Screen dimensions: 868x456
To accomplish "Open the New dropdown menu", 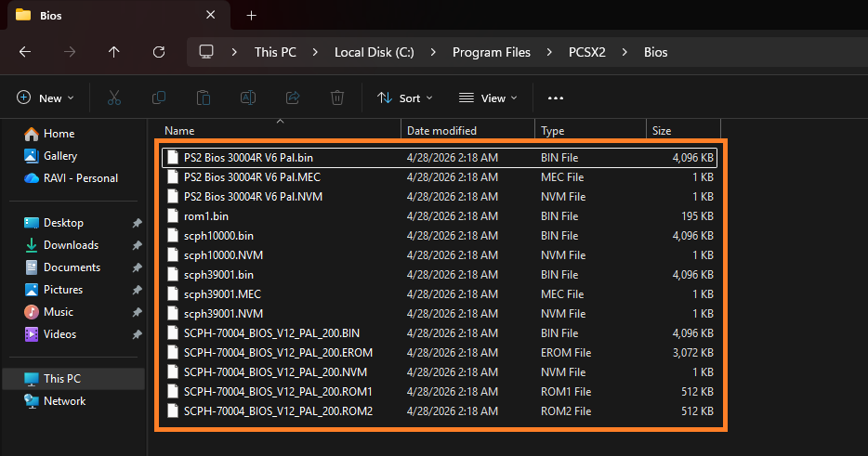I will coord(46,98).
